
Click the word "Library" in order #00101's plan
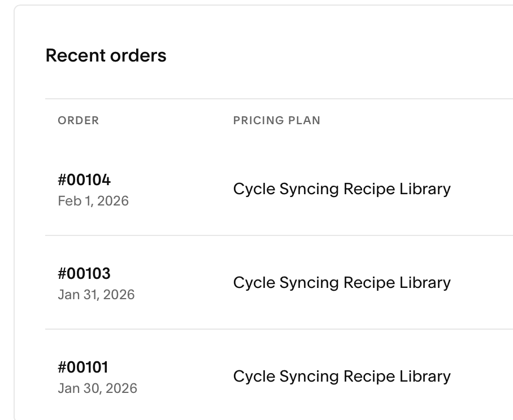[425, 377]
